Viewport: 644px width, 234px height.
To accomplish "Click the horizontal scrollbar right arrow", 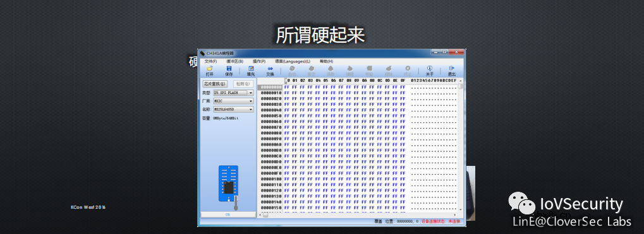I will point(455,214).
